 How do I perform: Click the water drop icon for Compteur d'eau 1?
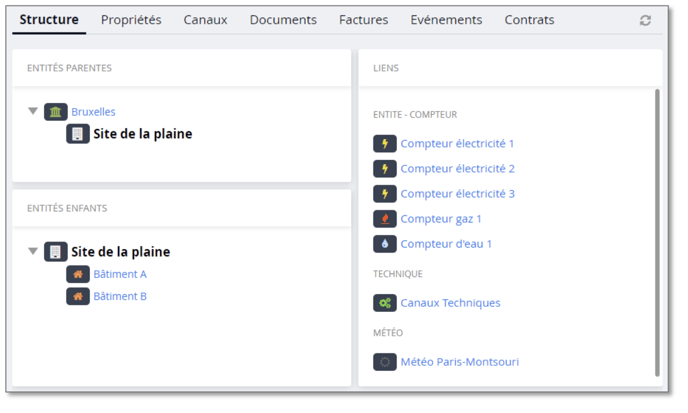385,244
